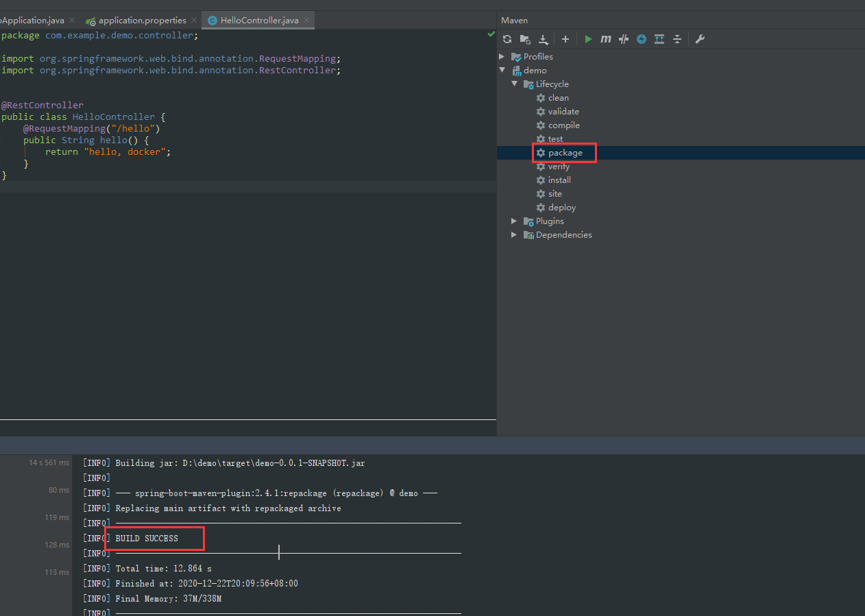Click the spring-boot-maven-plugin repackage line
The height and width of the screenshot is (616, 865).
point(260,493)
